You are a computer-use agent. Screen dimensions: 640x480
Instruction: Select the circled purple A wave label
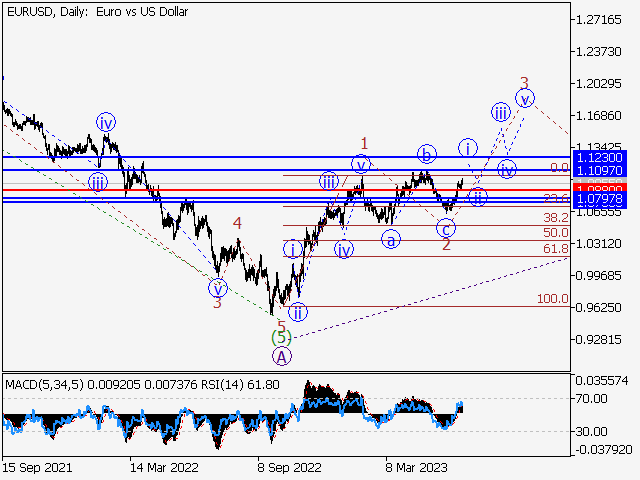point(282,357)
